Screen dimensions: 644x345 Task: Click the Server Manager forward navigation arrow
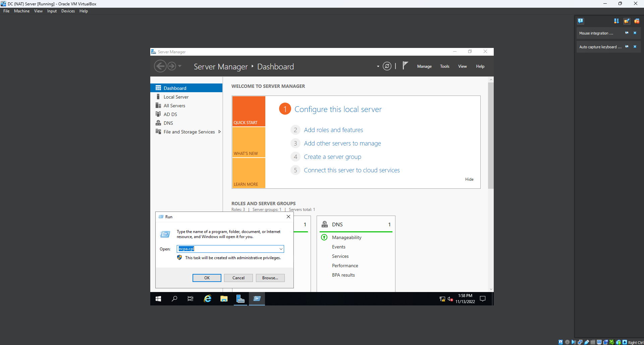[172, 66]
